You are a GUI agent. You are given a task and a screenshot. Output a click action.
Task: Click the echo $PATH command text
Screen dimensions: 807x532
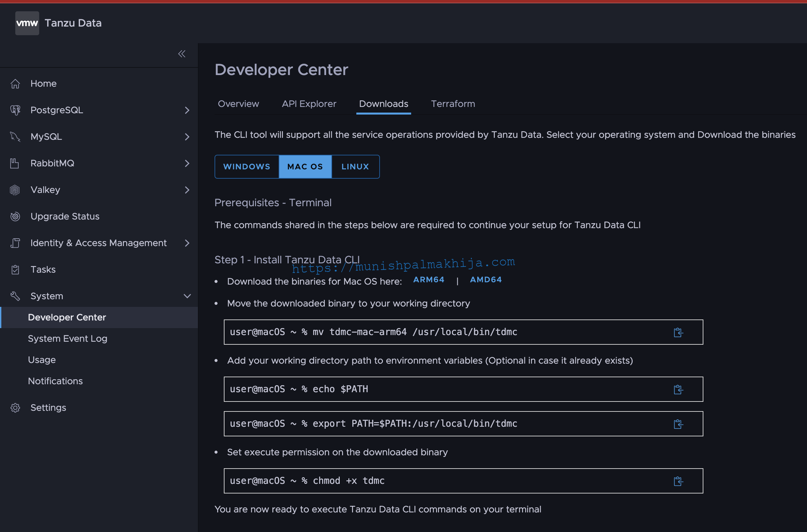pyautogui.click(x=299, y=389)
